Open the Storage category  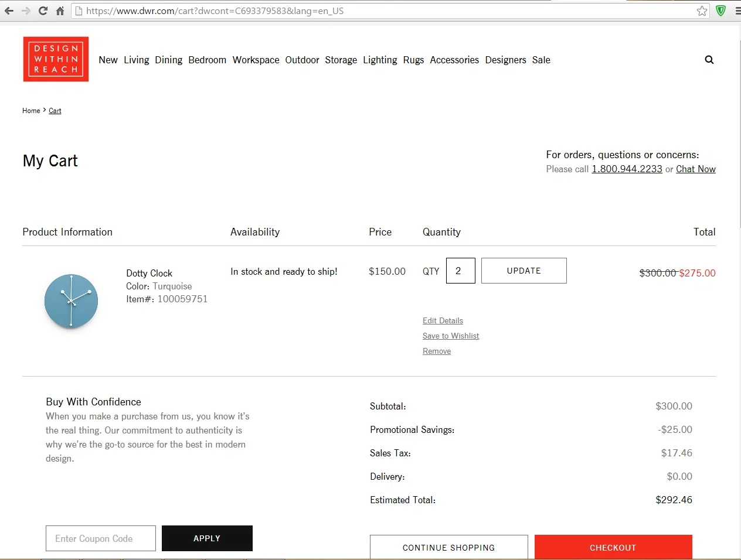[341, 60]
